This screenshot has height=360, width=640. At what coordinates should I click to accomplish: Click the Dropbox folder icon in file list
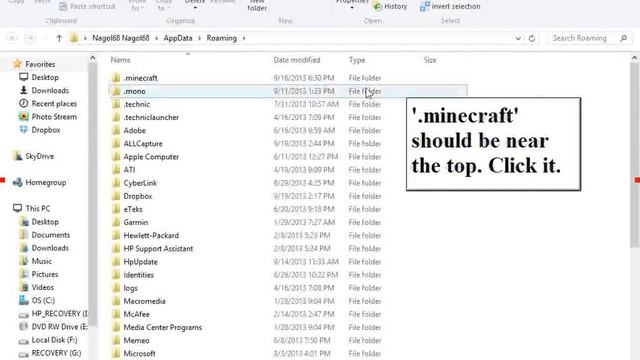tap(116, 196)
